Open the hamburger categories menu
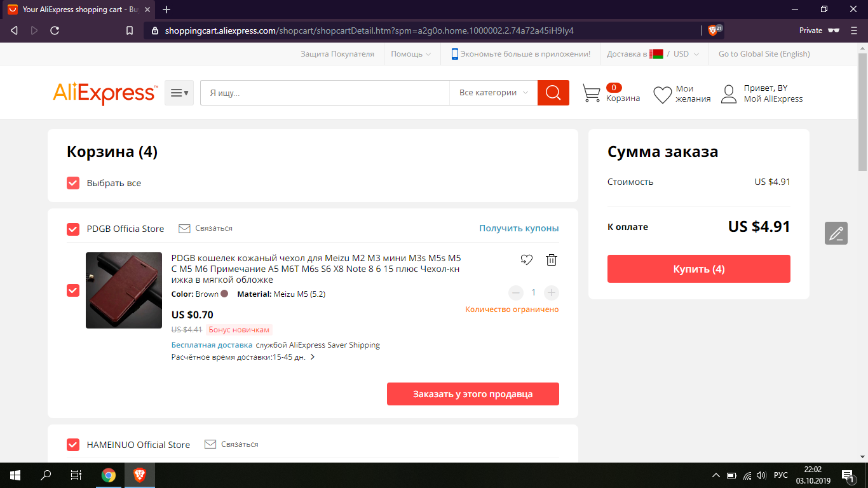 tap(179, 93)
